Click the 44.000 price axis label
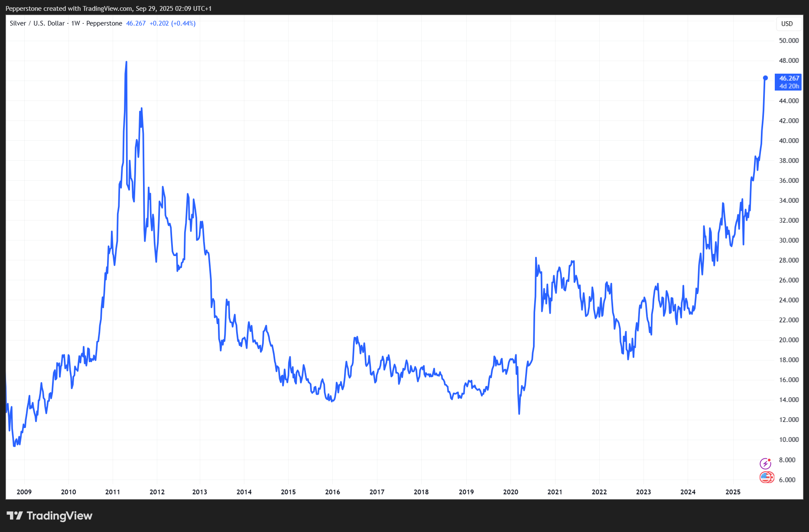This screenshot has width=809, height=532. point(789,101)
